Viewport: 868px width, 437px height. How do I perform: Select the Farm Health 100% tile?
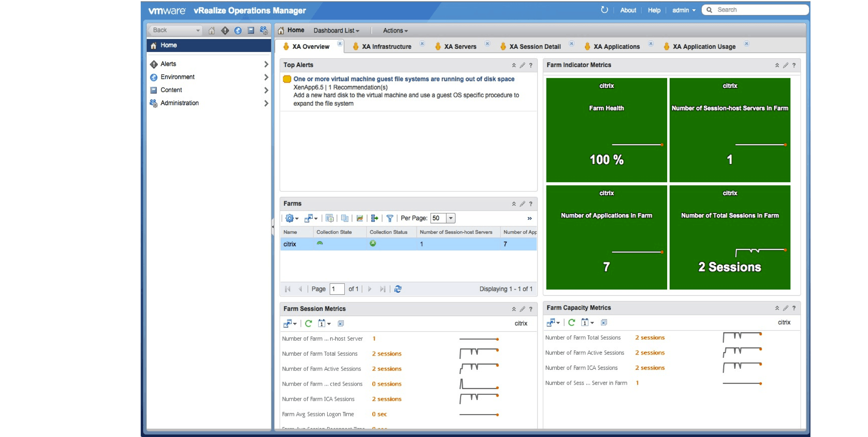[606, 130]
